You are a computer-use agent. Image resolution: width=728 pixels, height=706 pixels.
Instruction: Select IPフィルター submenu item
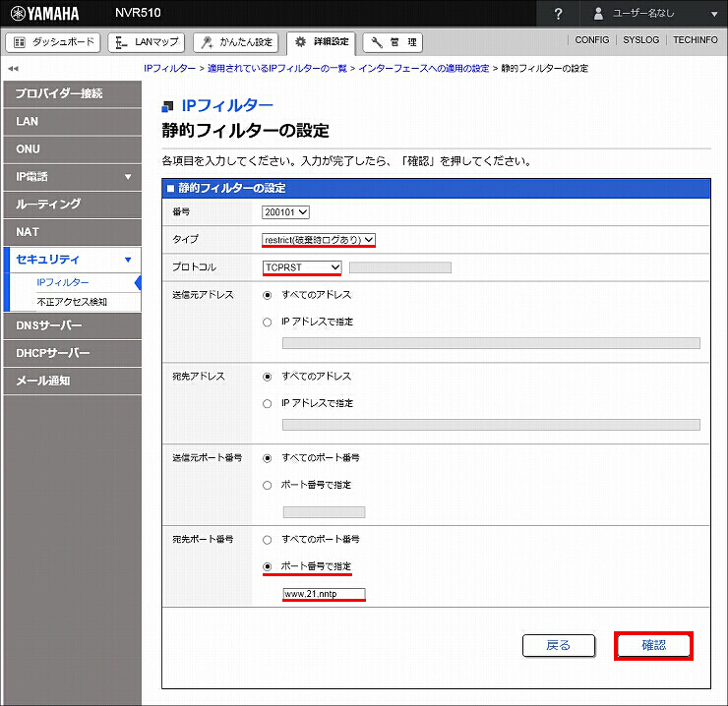pos(63,282)
